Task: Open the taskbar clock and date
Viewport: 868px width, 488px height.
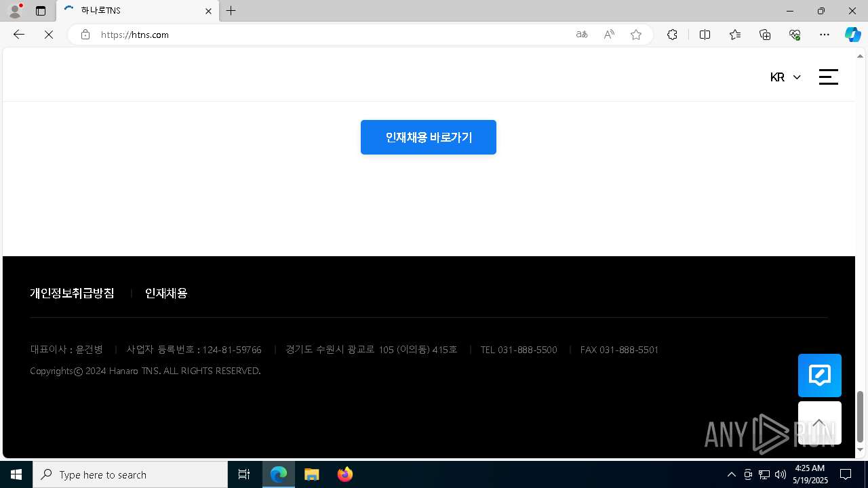Action: coord(810,474)
